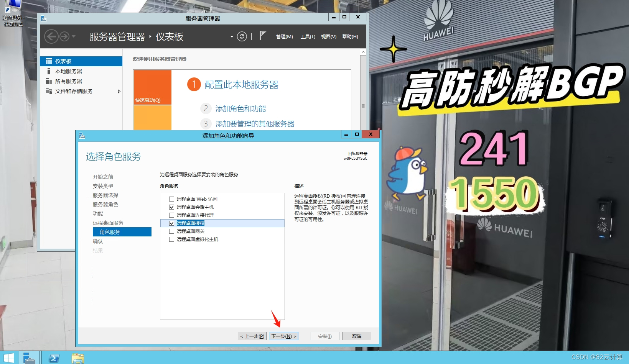This screenshot has width=629, height=364.
Task: Check 远程桌面虚拟化主机 checkbox
Action: [x=172, y=239]
